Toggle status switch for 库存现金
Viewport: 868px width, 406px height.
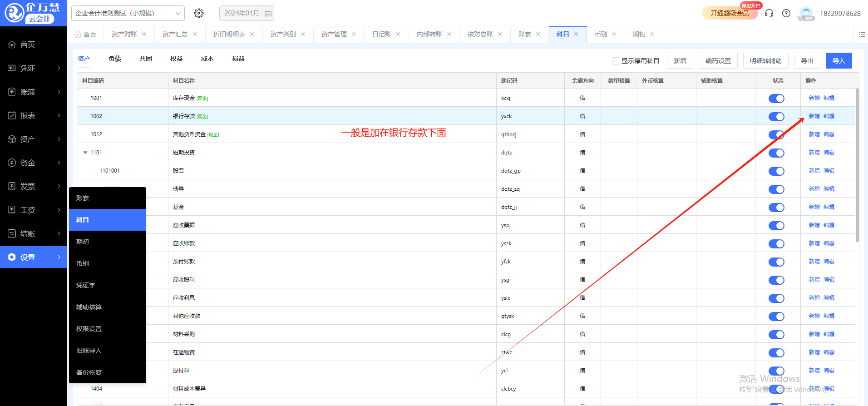tap(776, 99)
